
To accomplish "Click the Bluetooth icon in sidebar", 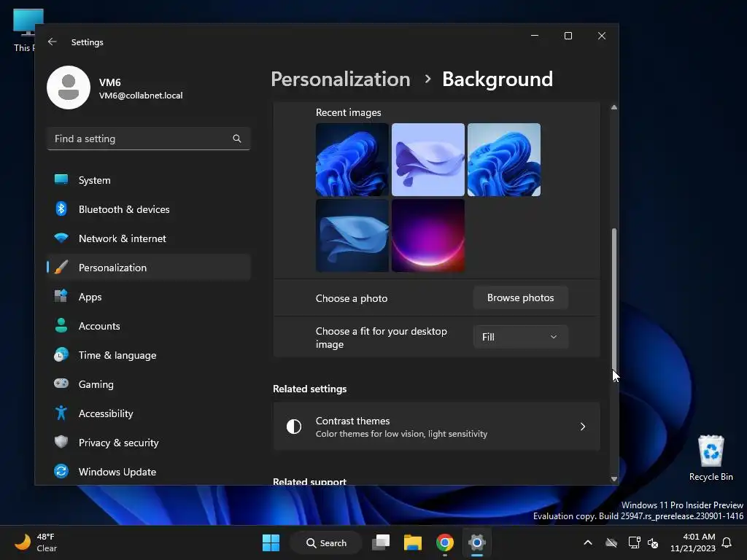I will pyautogui.click(x=61, y=209).
